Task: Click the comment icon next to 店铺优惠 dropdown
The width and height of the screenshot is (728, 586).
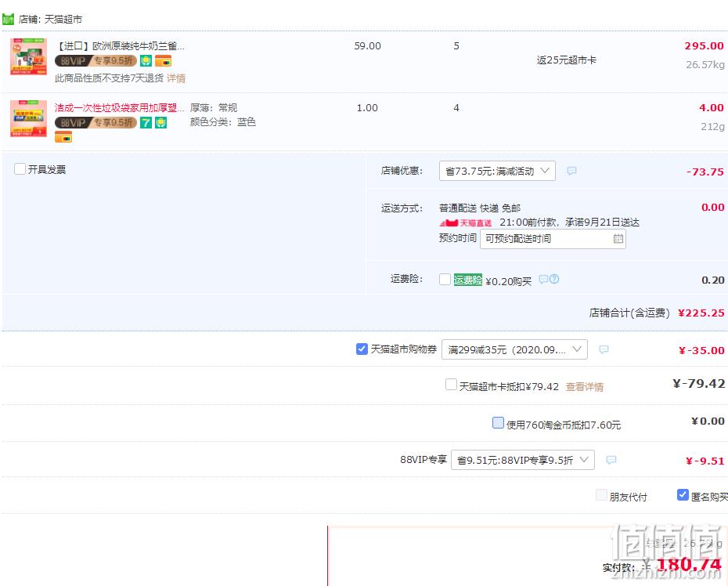Action: [571, 171]
